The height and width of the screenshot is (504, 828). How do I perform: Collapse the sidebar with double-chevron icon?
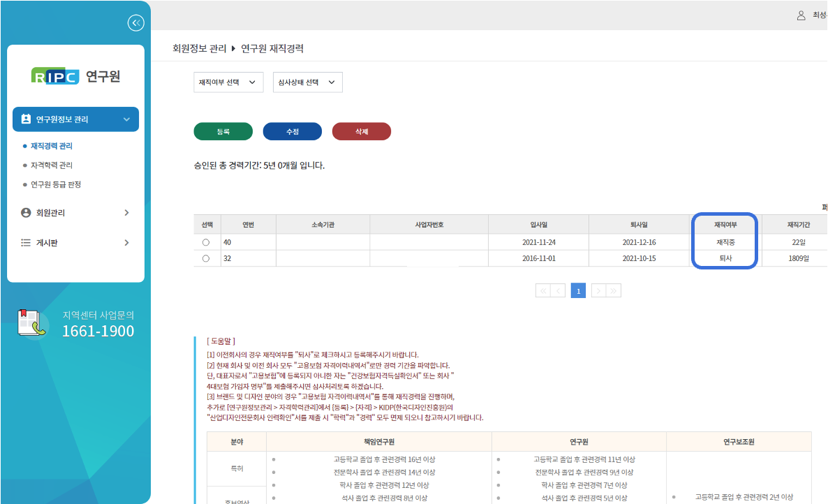tap(135, 23)
